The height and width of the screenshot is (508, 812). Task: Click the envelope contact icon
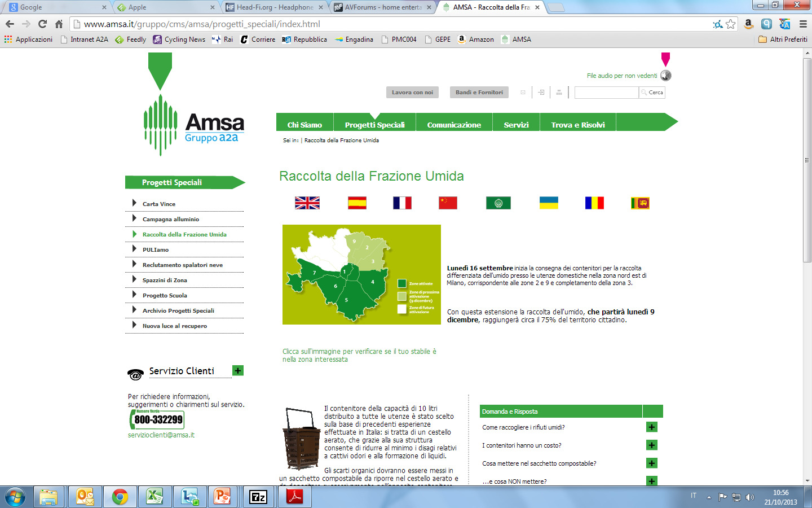pos(523,93)
